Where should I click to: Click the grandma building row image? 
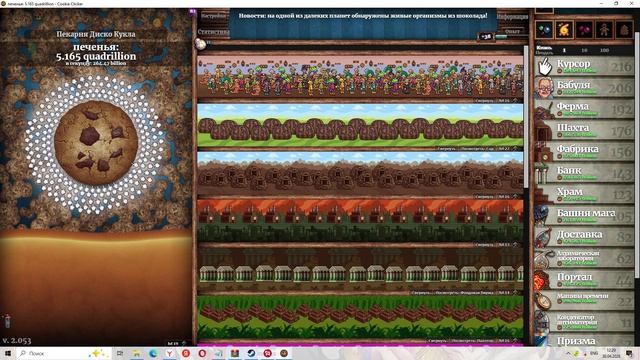pos(360,77)
